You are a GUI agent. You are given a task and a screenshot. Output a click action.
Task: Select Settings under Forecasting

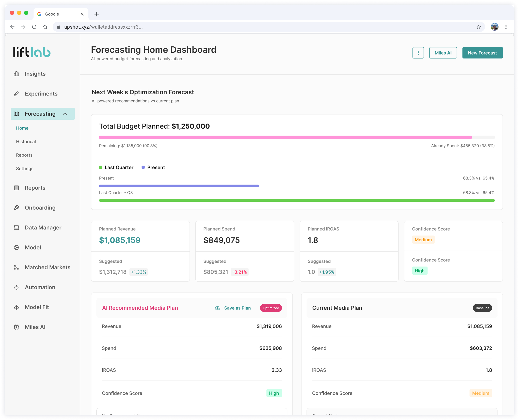click(x=25, y=169)
